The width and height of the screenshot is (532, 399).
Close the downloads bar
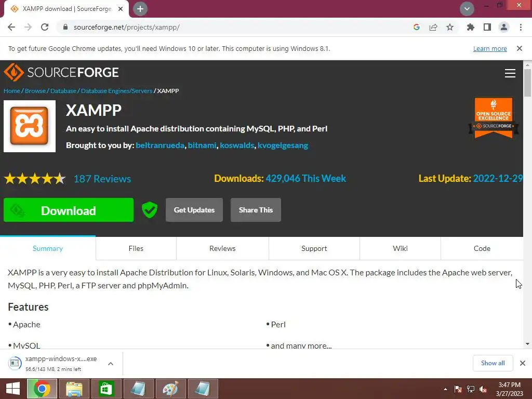coord(523,363)
